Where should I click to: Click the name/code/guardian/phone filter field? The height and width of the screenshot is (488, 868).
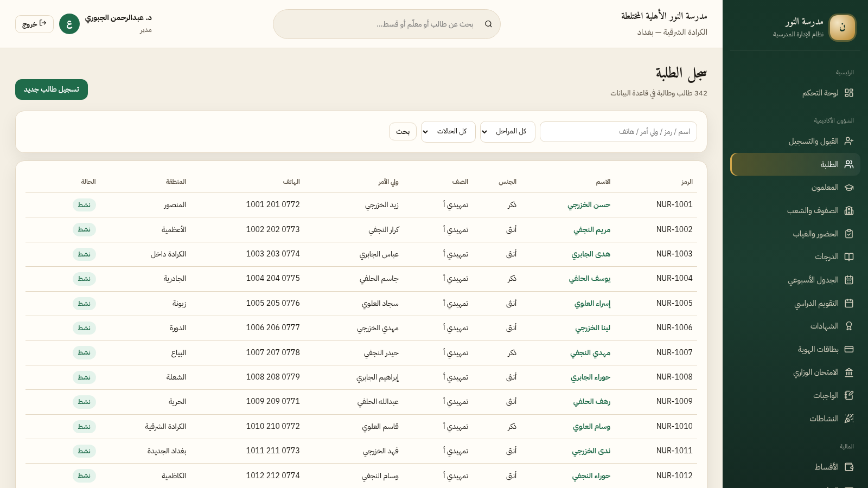tap(618, 132)
